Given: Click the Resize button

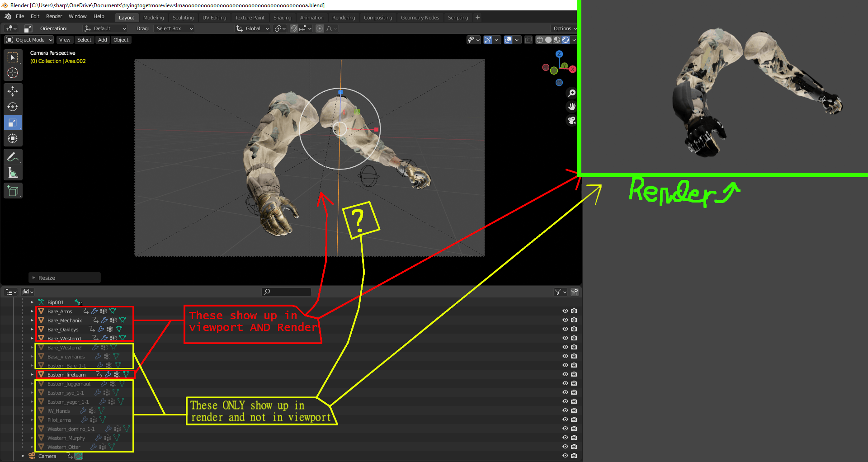Looking at the screenshot, I should tap(64, 277).
